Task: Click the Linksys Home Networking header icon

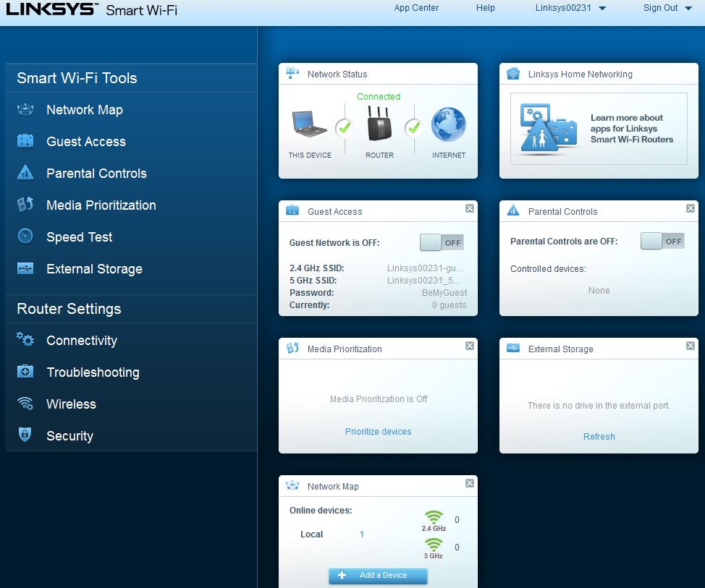Action: (x=513, y=73)
